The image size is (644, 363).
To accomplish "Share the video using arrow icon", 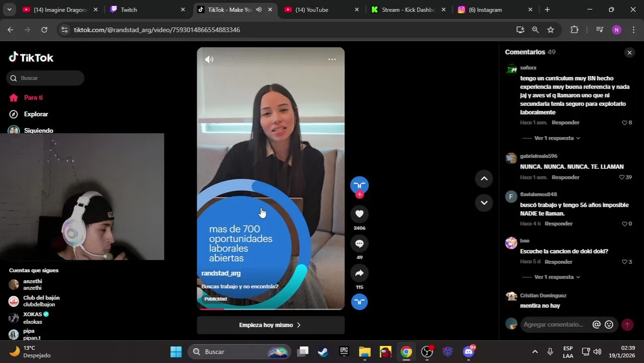I will tap(359, 273).
